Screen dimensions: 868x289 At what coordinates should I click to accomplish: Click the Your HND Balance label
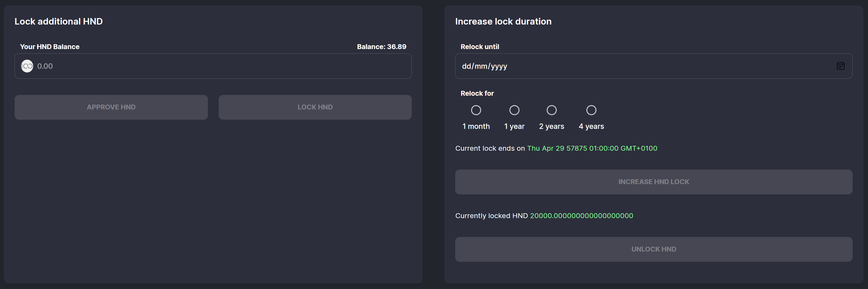pyautogui.click(x=49, y=47)
